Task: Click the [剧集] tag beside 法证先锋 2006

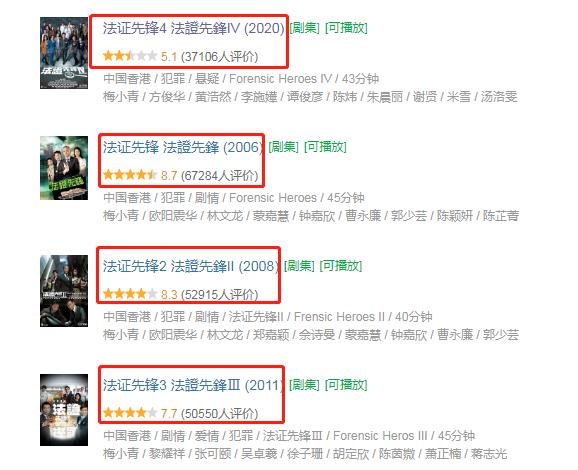Action: coord(283,147)
